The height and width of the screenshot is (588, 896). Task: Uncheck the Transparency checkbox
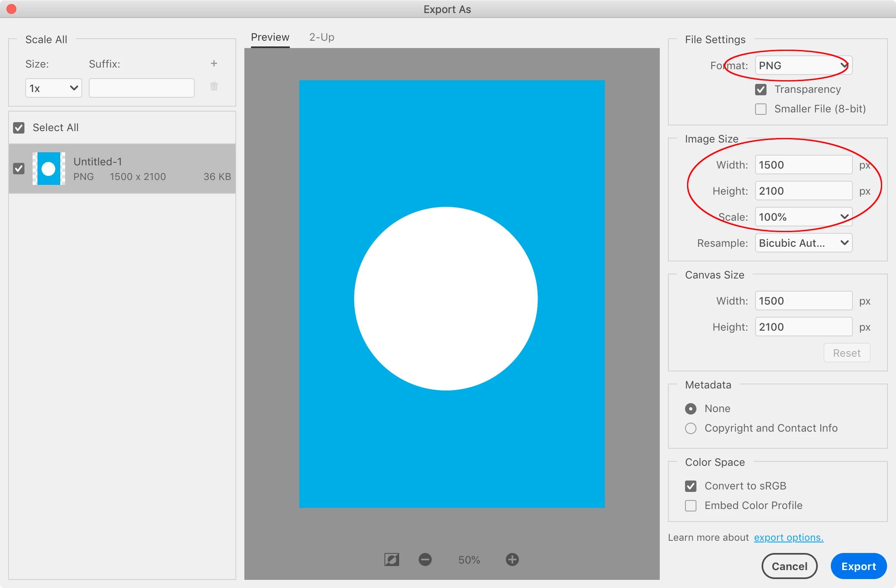pos(760,90)
